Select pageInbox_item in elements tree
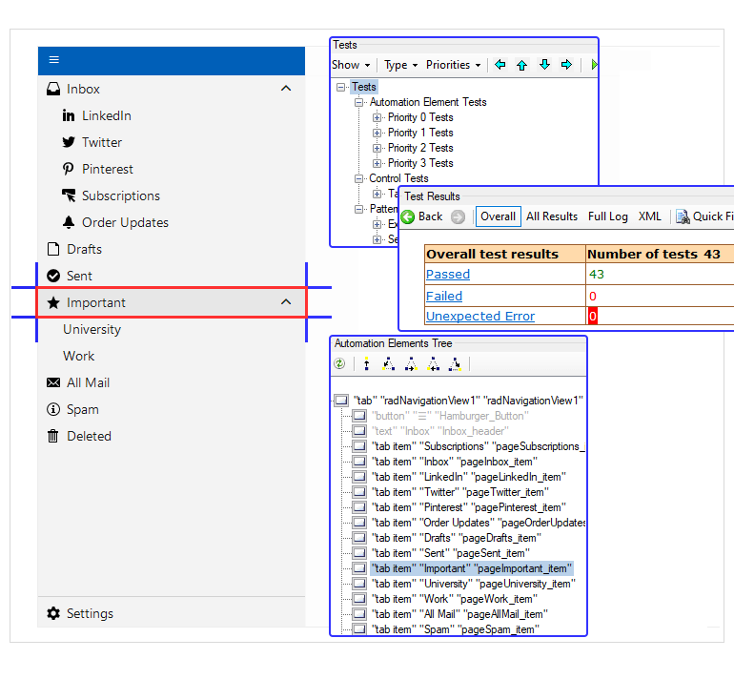 454,462
